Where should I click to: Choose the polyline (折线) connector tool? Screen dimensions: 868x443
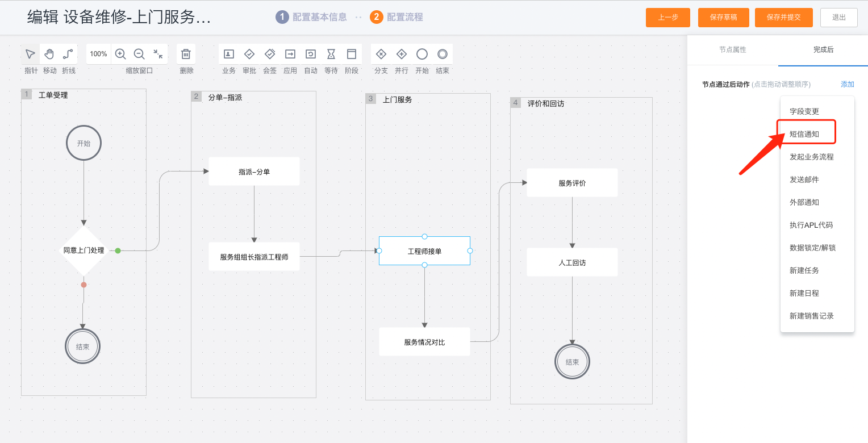[68, 54]
